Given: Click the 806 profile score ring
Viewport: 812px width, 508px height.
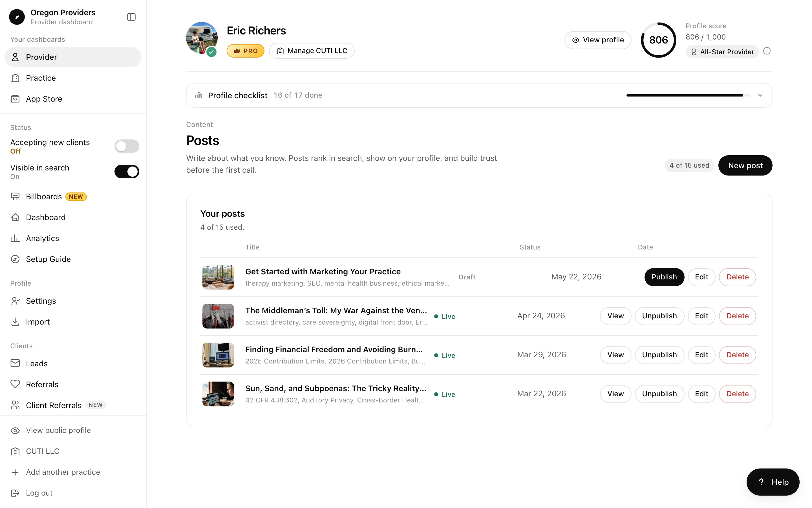Looking at the screenshot, I should click(x=658, y=40).
